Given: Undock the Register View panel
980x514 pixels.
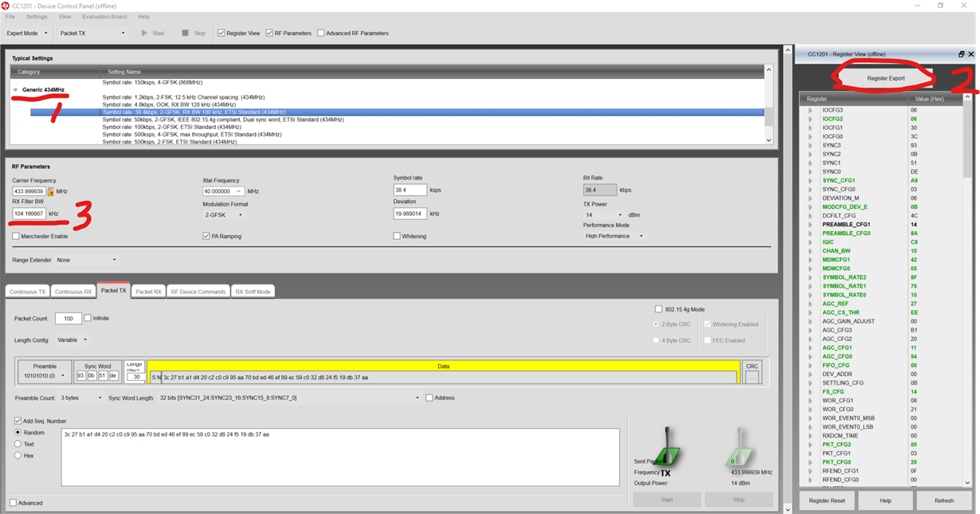Looking at the screenshot, I should point(962,54).
